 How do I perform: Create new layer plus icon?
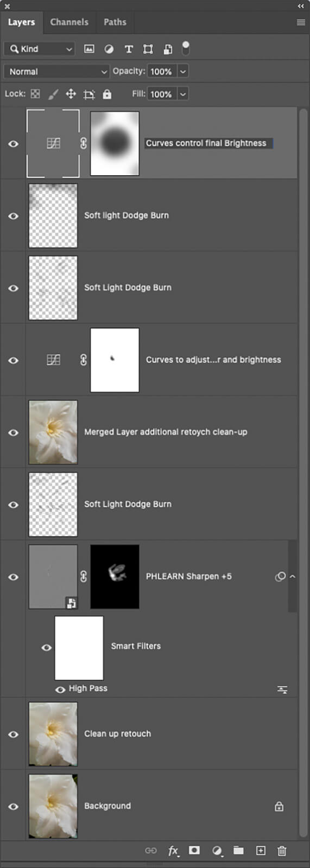click(261, 850)
